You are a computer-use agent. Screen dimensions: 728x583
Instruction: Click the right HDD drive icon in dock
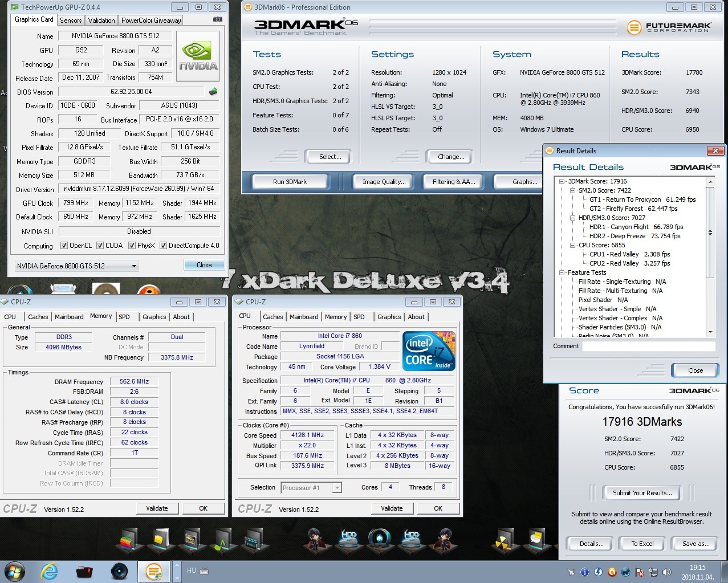point(411,539)
